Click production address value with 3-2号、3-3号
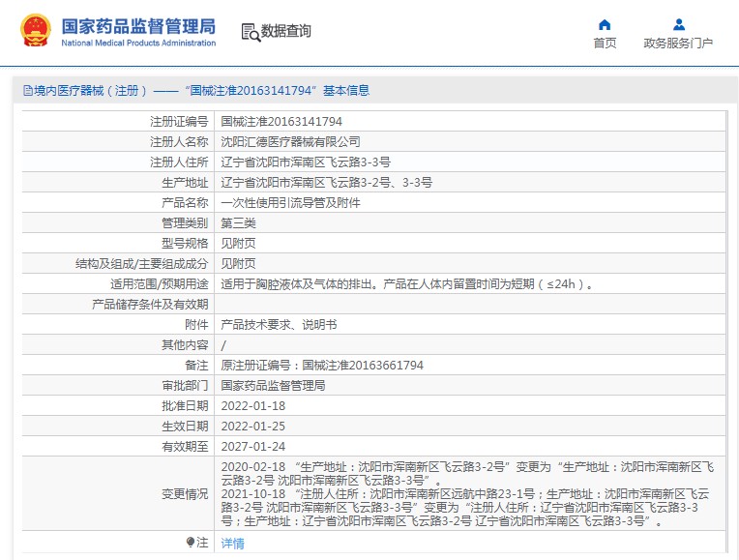The width and height of the screenshot is (739, 560). 327,183
